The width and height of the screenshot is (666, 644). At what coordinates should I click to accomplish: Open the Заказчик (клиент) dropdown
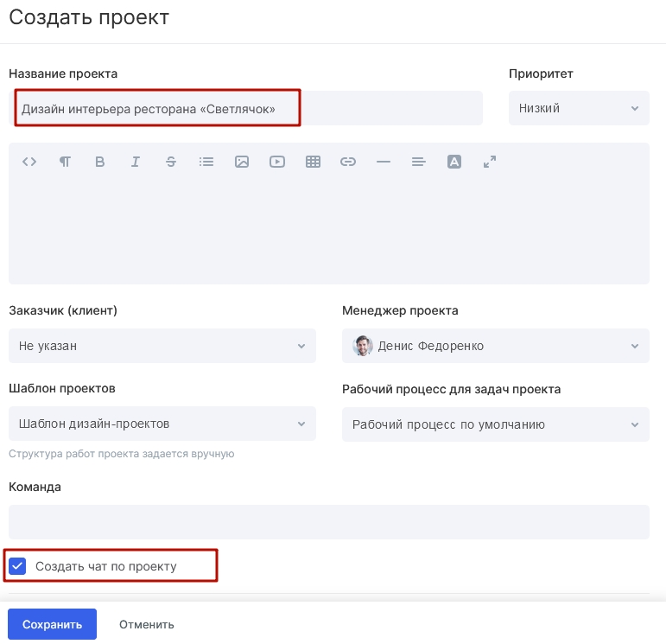(x=162, y=346)
